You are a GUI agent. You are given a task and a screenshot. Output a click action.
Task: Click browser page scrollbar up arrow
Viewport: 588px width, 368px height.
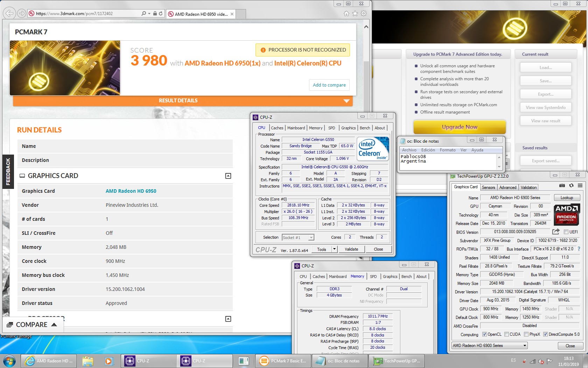coord(366,27)
